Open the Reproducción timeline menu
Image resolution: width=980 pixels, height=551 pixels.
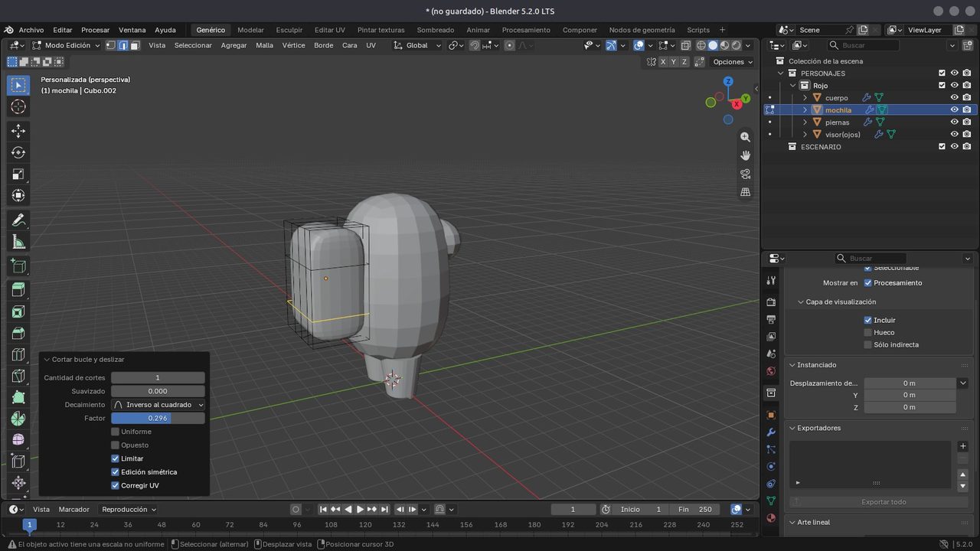tap(129, 509)
